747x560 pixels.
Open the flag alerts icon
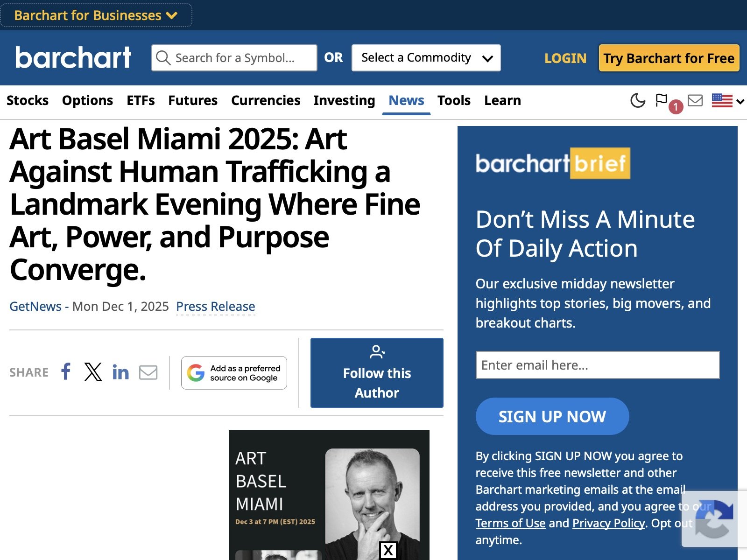(x=661, y=100)
